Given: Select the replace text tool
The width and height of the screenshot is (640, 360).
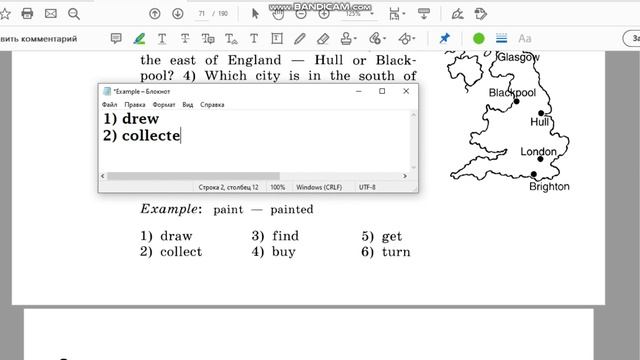Looking at the screenshot, I should point(208,39).
